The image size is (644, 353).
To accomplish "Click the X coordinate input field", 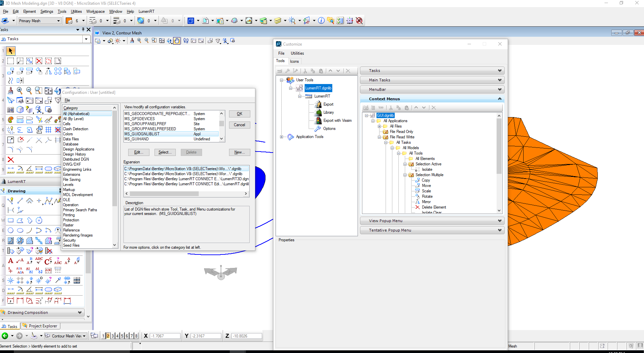I will 165,336.
